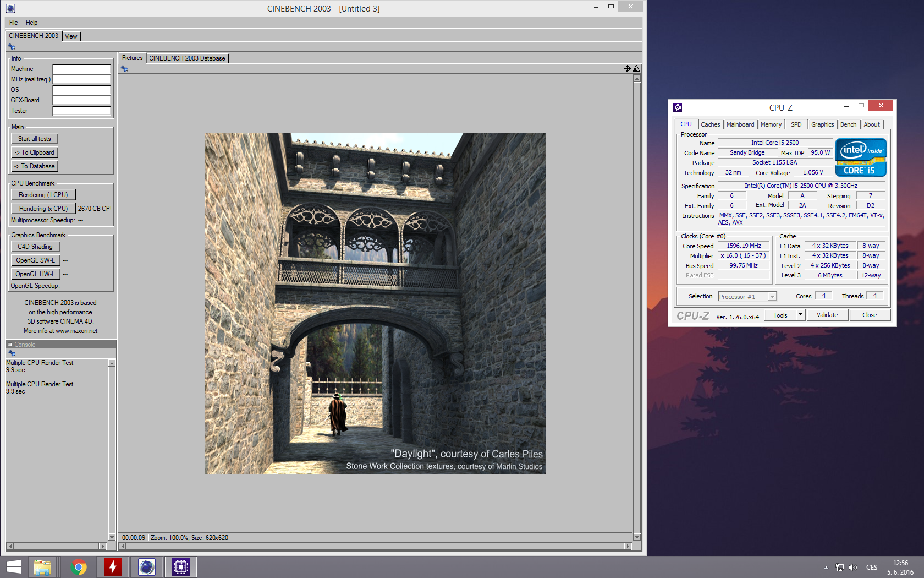
Task: Open the About tab in CPU-Z
Action: (872, 124)
